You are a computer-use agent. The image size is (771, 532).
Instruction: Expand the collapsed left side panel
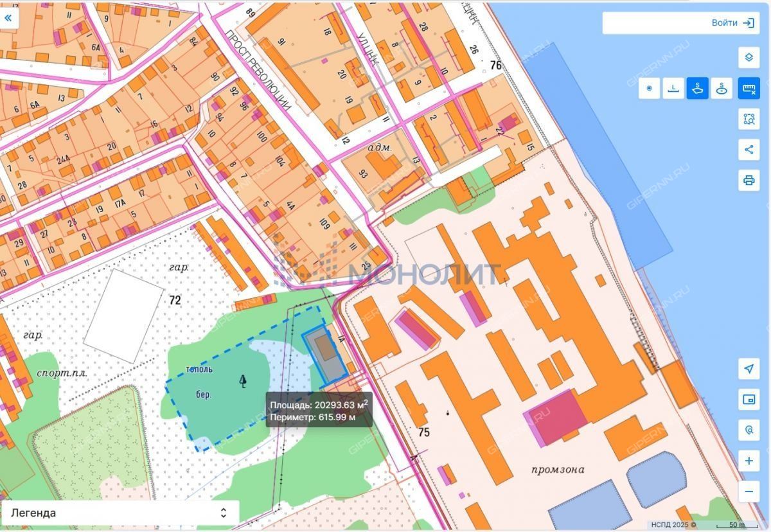click(x=9, y=17)
